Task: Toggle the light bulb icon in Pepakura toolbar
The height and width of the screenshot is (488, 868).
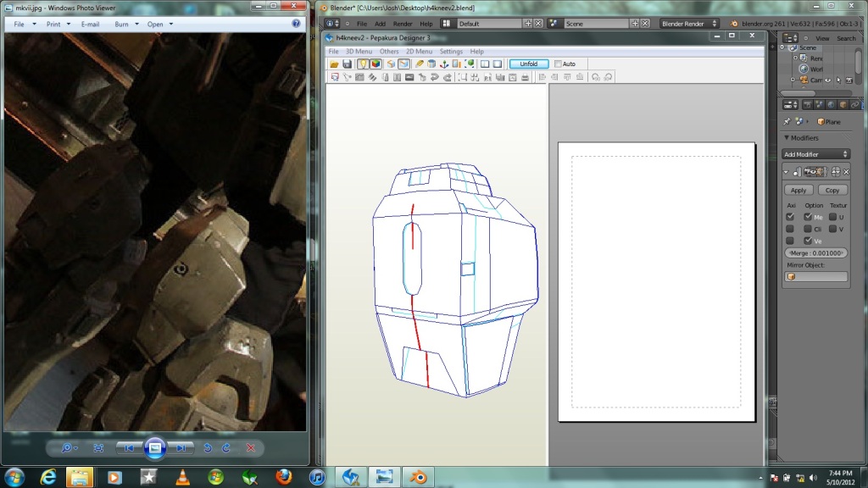Action: pos(363,64)
